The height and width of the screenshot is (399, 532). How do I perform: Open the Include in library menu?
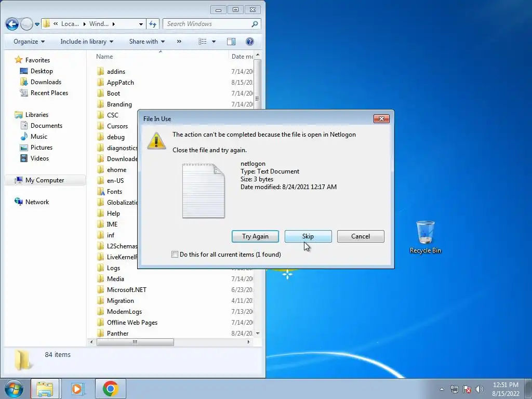tap(87, 42)
